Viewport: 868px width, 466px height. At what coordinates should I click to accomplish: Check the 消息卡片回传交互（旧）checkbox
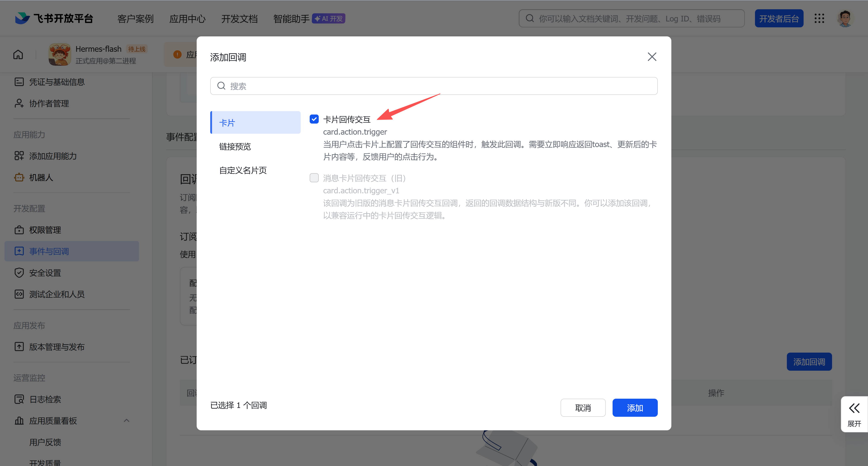[314, 178]
